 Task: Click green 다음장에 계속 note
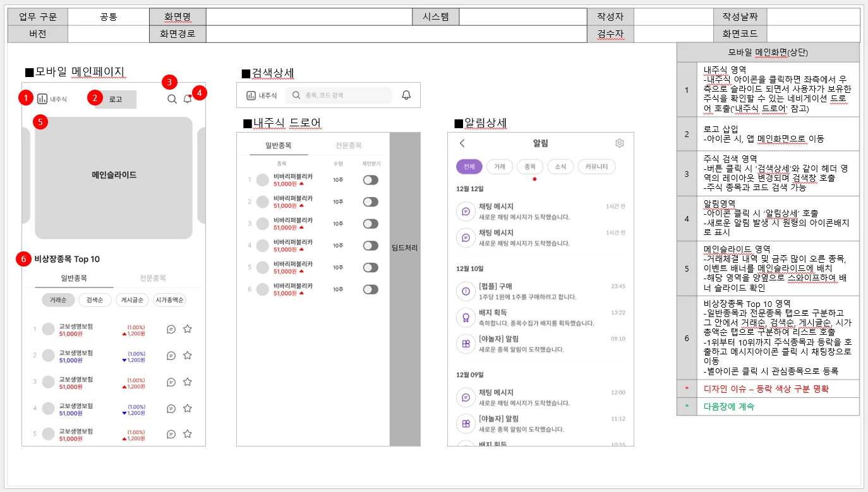[x=728, y=406]
